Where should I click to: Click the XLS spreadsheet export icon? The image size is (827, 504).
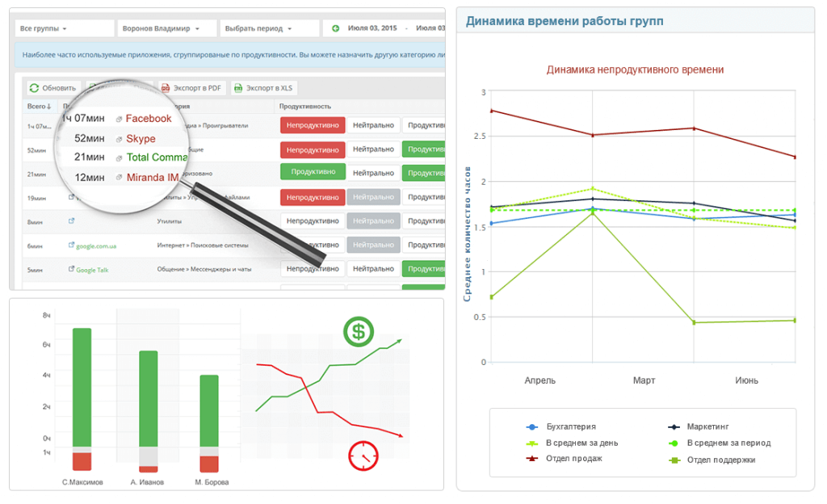coord(239,88)
